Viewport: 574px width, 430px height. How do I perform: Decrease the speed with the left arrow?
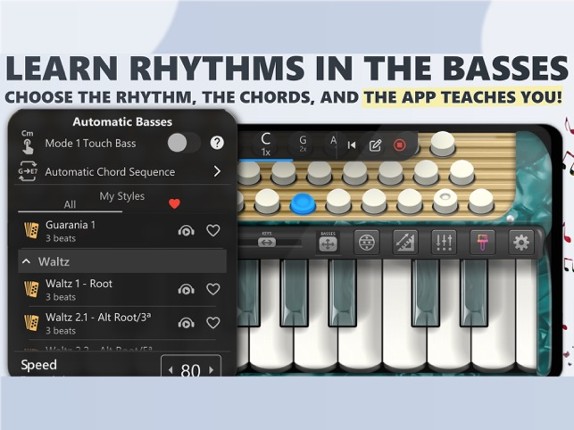click(171, 370)
